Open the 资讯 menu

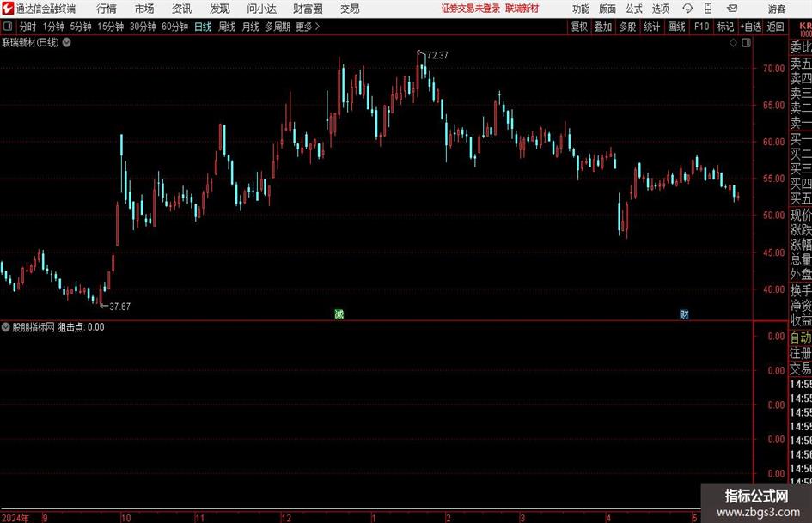182,9
